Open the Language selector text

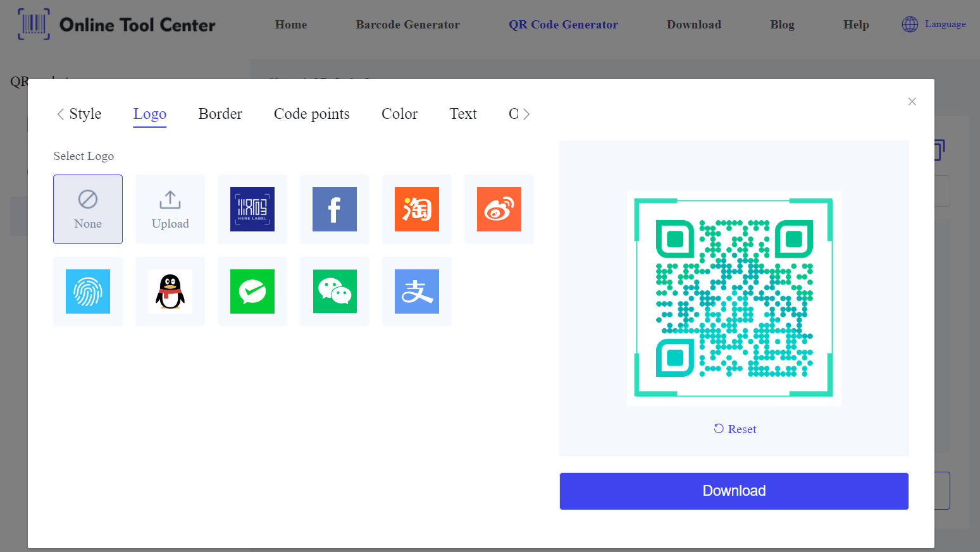tap(945, 24)
